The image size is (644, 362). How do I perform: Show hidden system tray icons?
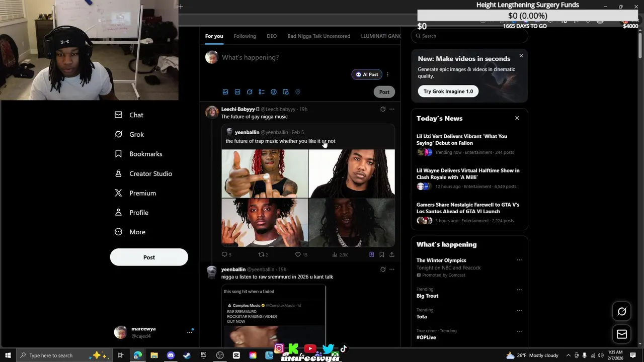tap(569, 355)
